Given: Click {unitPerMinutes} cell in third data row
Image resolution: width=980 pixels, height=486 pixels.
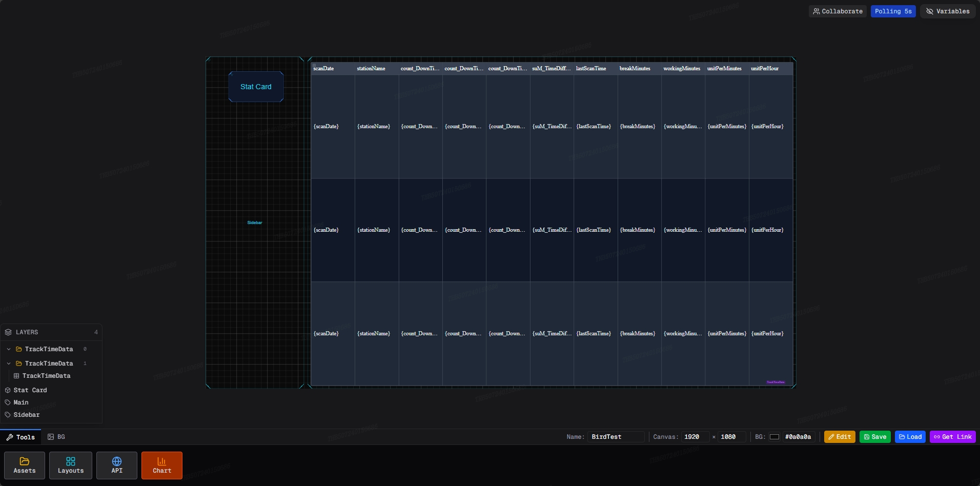Looking at the screenshot, I should click(727, 333).
